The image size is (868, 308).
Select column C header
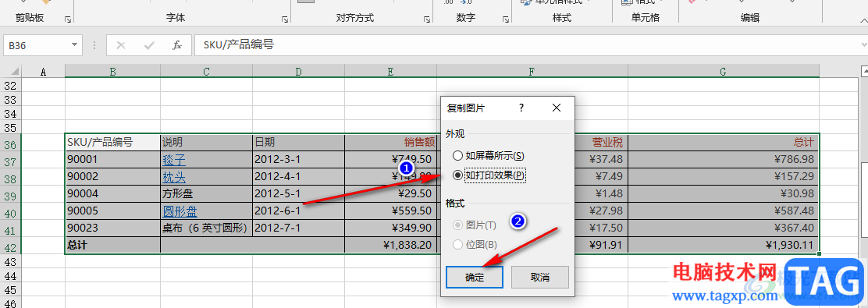tap(207, 71)
